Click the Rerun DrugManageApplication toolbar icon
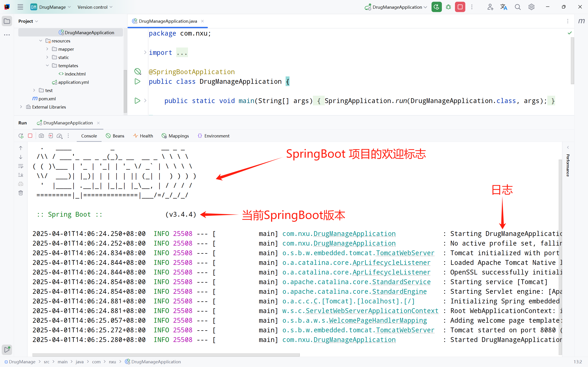588x367 pixels. [436, 7]
